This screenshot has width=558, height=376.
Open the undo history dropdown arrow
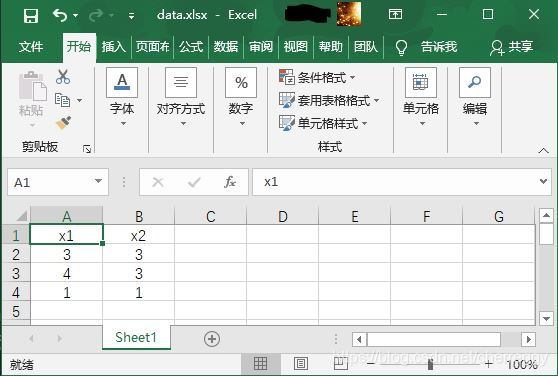point(75,16)
